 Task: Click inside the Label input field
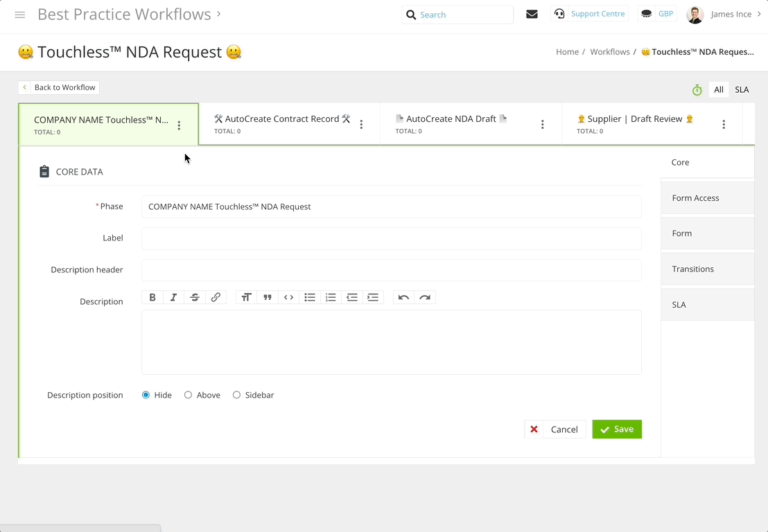click(391, 238)
